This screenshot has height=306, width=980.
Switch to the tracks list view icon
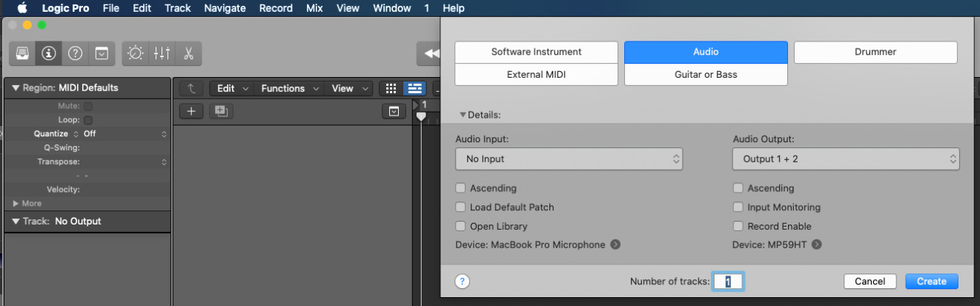(414, 88)
